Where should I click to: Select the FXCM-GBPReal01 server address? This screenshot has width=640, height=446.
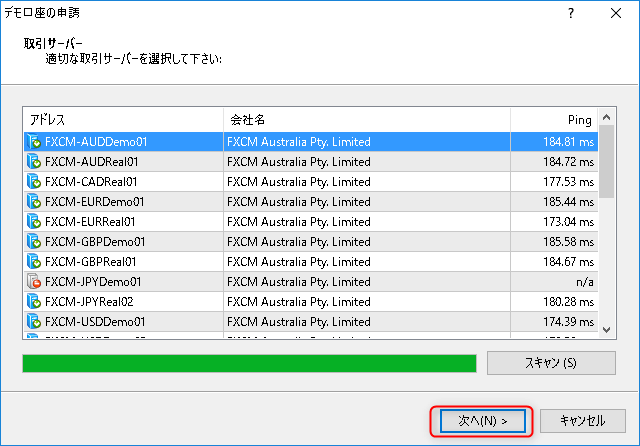pyautogui.click(x=91, y=262)
